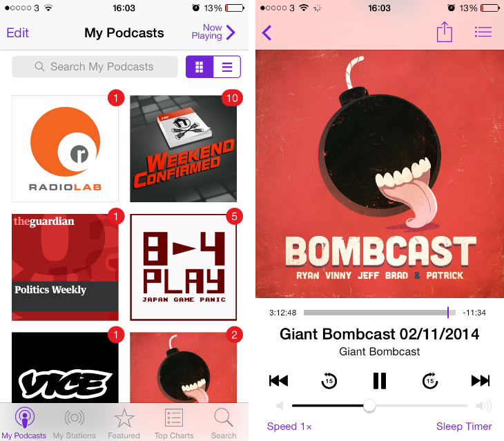
Task: Switch to grid view layout
Action: pos(200,67)
